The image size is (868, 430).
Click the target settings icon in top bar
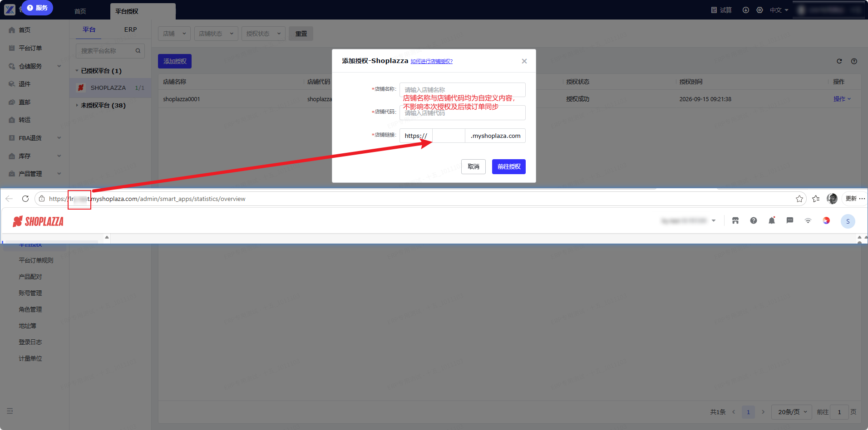pyautogui.click(x=759, y=10)
